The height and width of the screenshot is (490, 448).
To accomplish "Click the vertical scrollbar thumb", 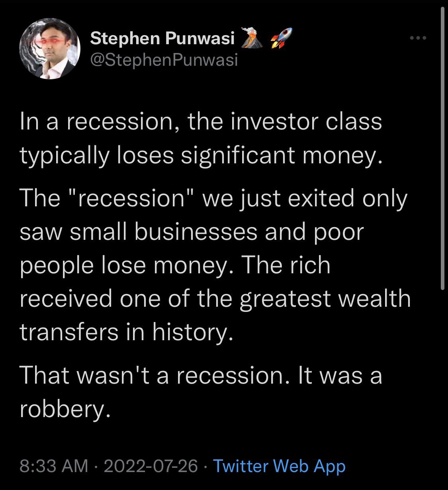I will 442,147.
